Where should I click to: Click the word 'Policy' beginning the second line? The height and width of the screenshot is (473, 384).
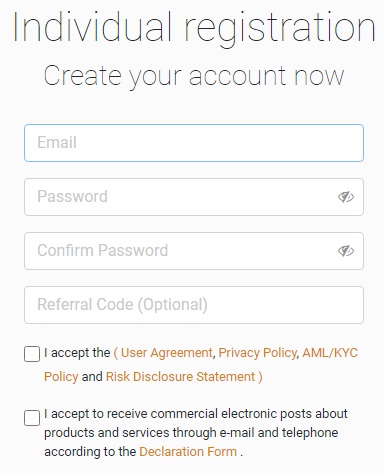pyautogui.click(x=61, y=377)
